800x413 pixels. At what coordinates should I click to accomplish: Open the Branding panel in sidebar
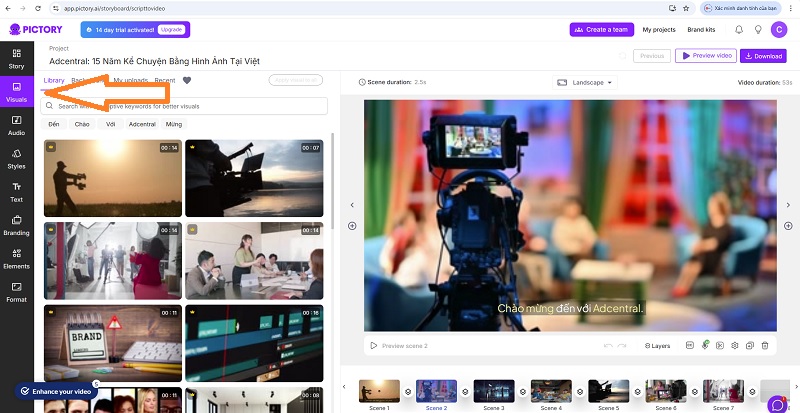point(16,226)
